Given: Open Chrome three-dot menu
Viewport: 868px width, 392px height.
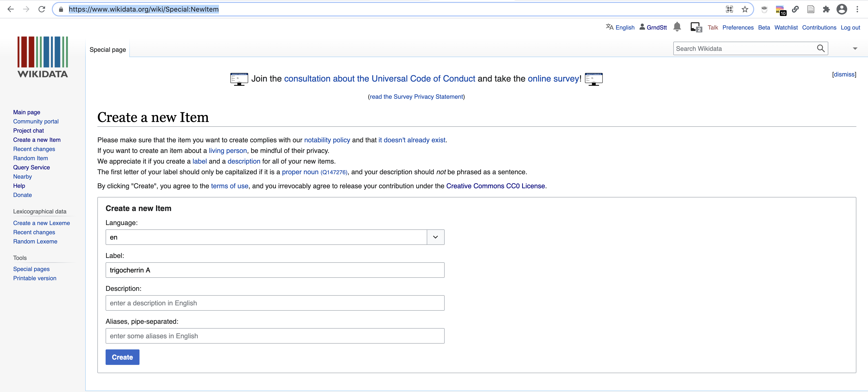Looking at the screenshot, I should pyautogui.click(x=857, y=9).
